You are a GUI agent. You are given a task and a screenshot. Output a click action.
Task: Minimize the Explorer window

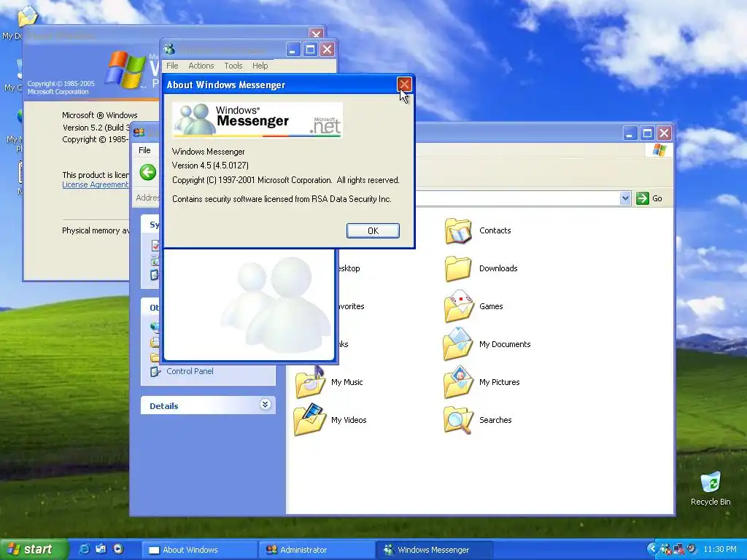click(x=630, y=133)
